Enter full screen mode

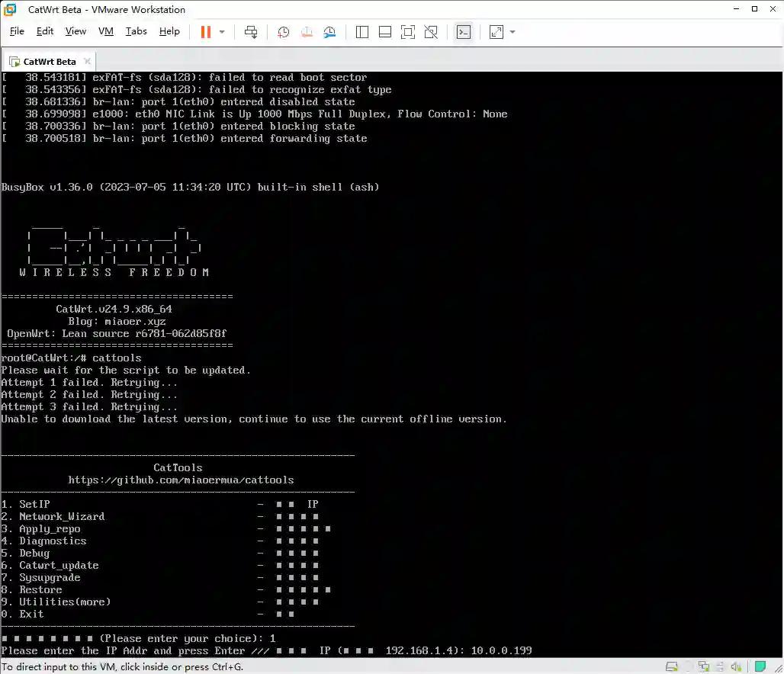click(408, 32)
